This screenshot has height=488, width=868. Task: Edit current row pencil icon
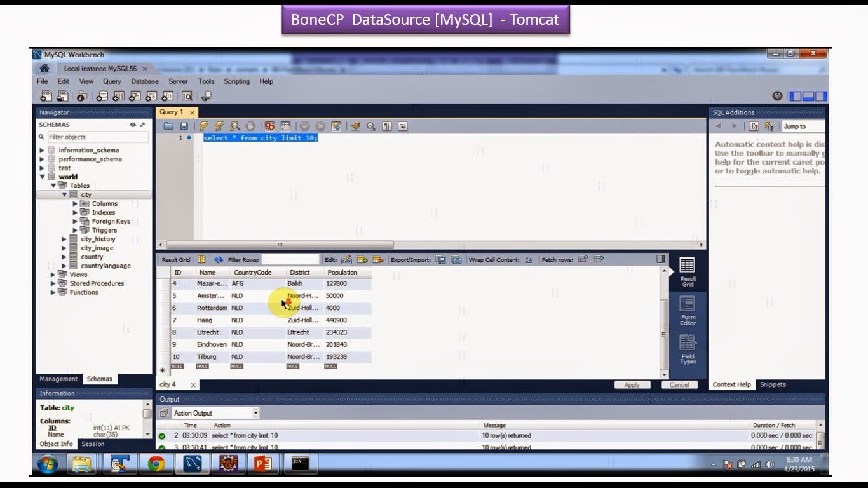point(346,259)
